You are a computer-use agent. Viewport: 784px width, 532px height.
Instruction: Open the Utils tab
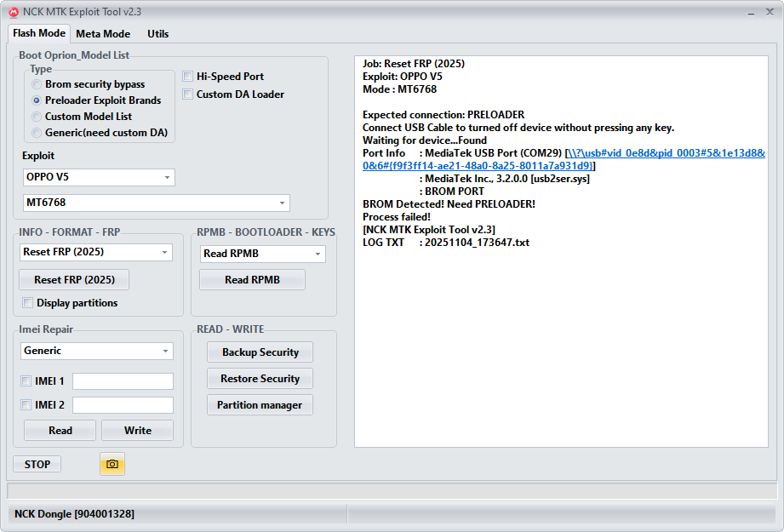158,34
